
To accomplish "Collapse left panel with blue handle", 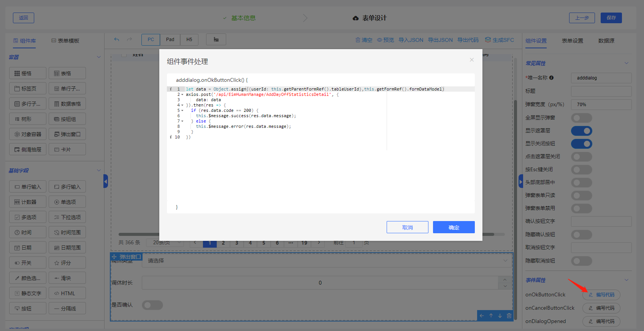I will pyautogui.click(x=106, y=181).
